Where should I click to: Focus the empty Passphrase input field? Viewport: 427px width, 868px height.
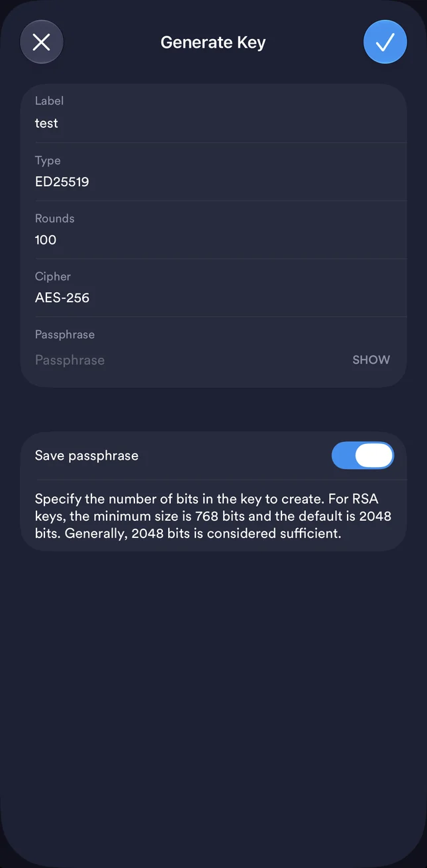[x=189, y=360]
